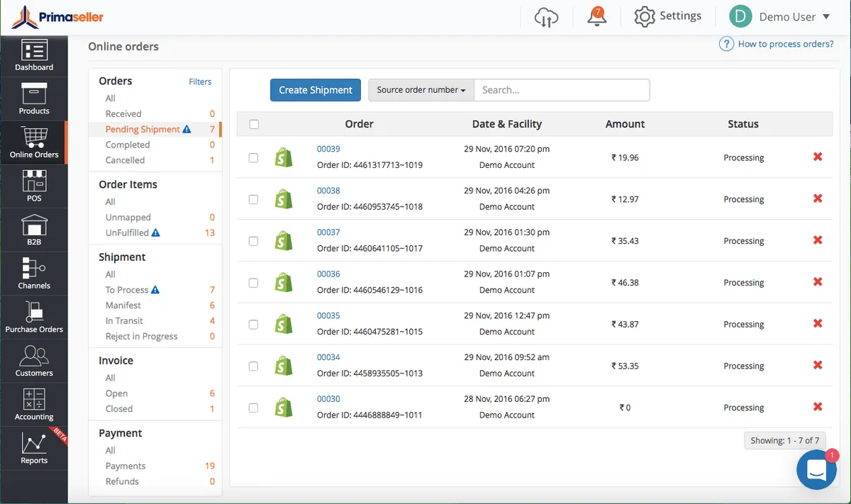Cancel order 00039 with red X
The width and height of the screenshot is (851, 504).
tap(818, 157)
